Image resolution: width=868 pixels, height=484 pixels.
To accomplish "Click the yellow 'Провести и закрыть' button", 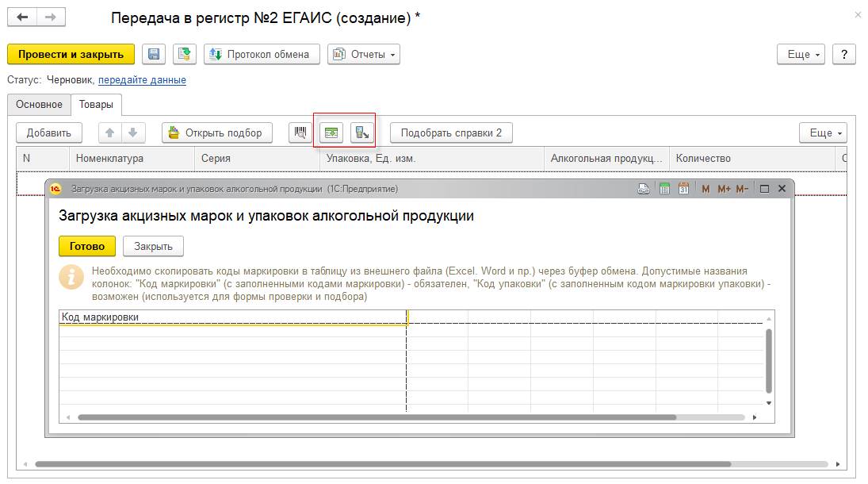I will coord(71,54).
